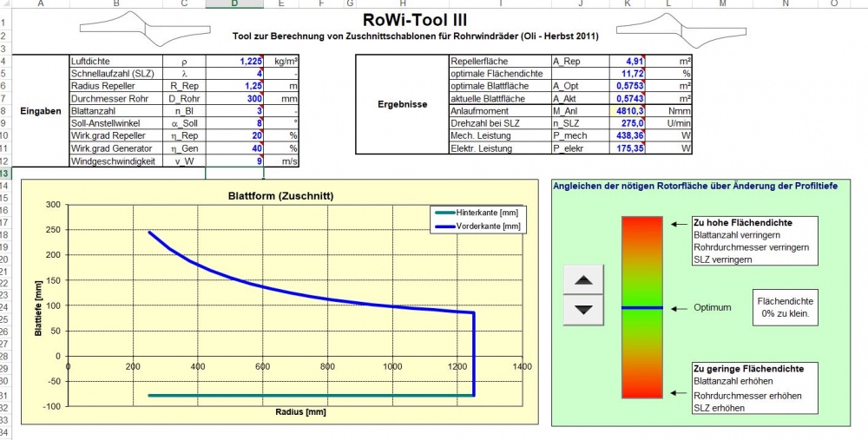Viewport: 868px width, 440px height.
Task: Select row 13 header
Action: coord(6,174)
